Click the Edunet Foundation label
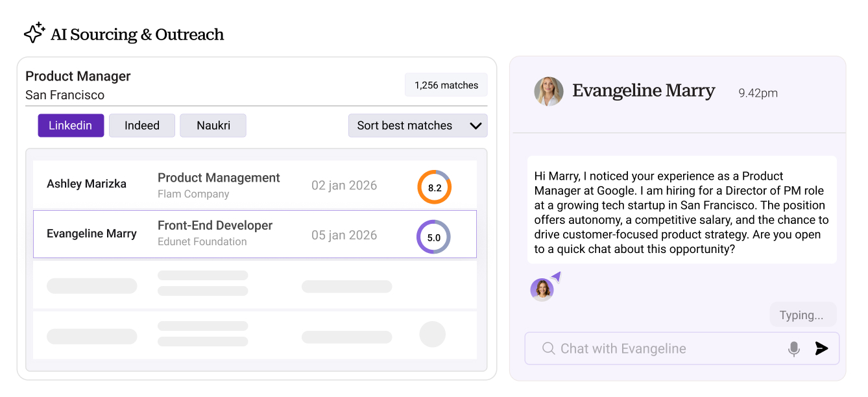868x397 pixels. click(202, 241)
